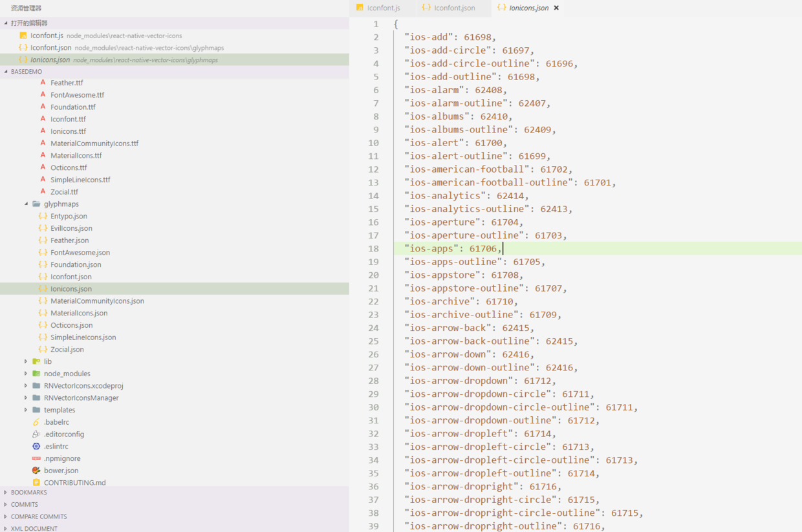Image resolution: width=802 pixels, height=532 pixels.
Task: Click the EvilIcons.json braces icon
Action: click(43, 228)
